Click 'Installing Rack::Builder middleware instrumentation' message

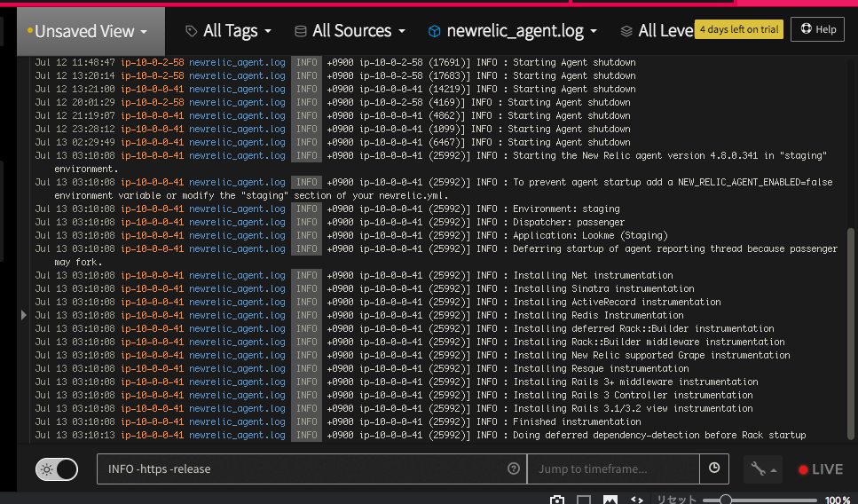point(649,342)
